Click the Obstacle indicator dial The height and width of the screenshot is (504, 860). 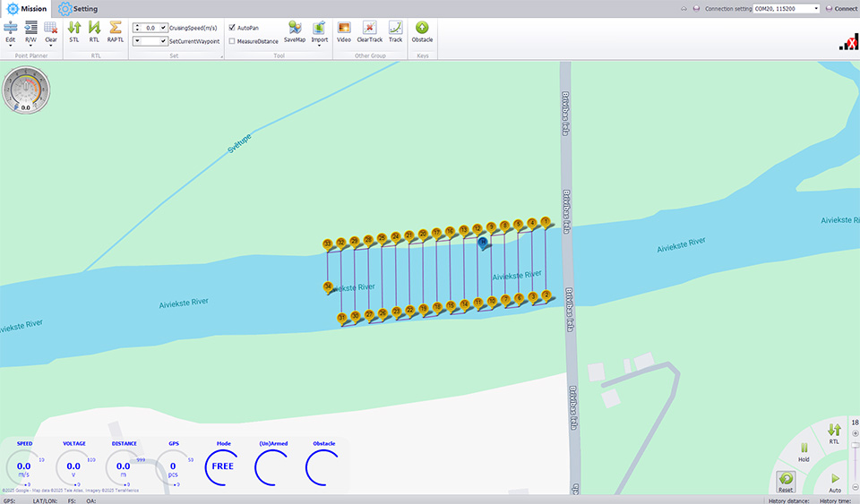323,467
